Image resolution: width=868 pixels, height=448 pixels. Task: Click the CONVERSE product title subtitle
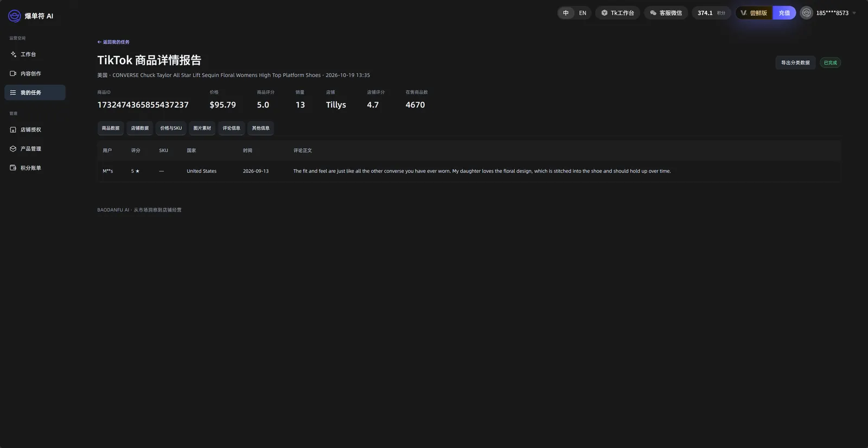click(216, 75)
